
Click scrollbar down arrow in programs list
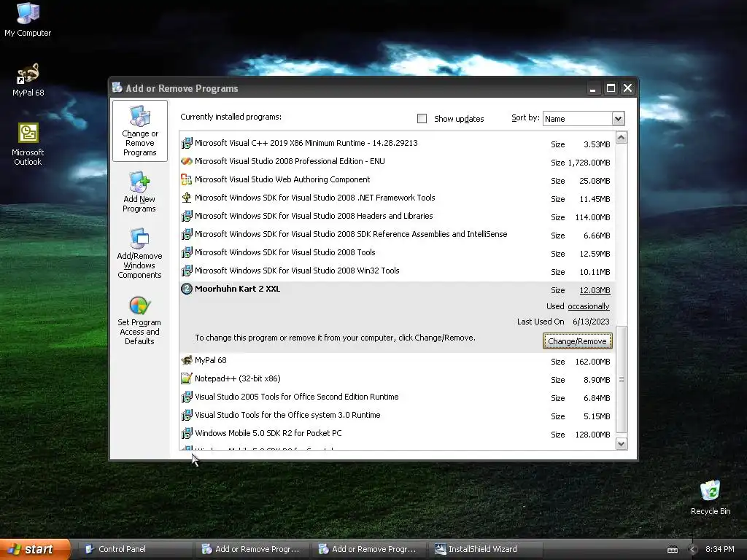622,444
